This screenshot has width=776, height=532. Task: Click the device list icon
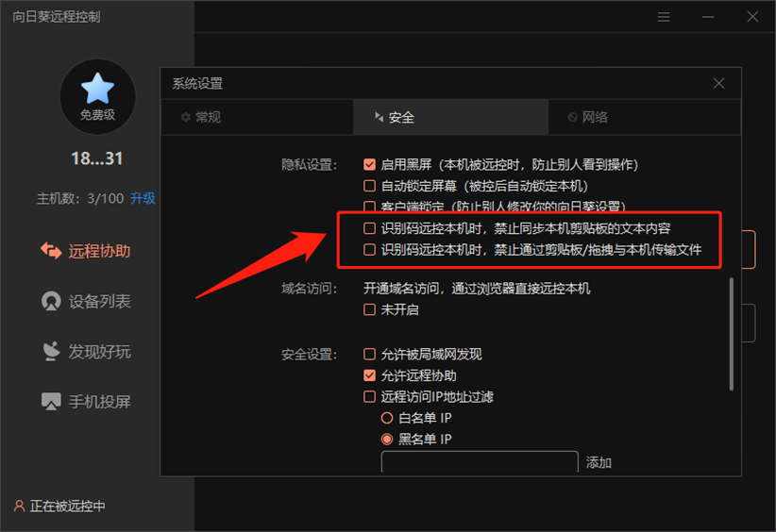tap(51, 302)
